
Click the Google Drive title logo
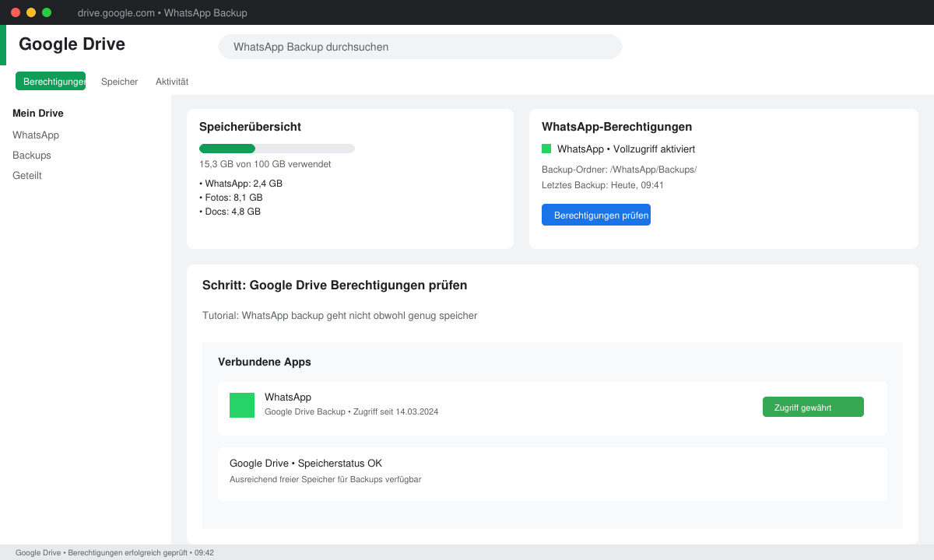72,44
